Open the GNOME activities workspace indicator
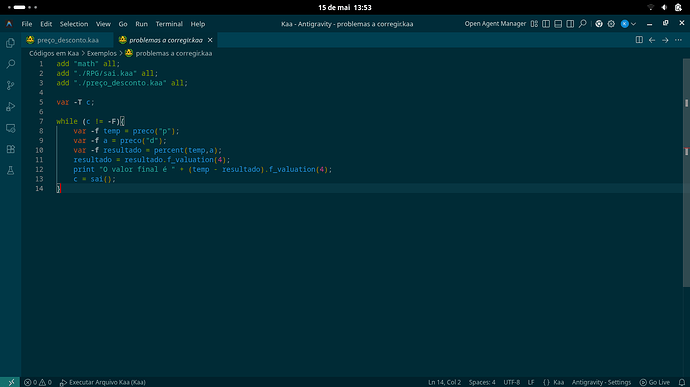690x387 pixels. click(x=22, y=7)
